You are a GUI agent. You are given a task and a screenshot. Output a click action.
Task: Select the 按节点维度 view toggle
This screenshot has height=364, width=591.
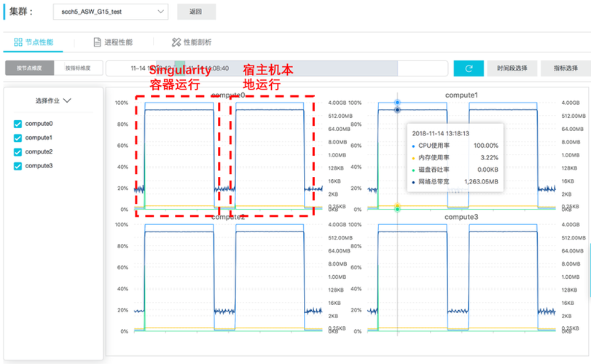point(29,68)
